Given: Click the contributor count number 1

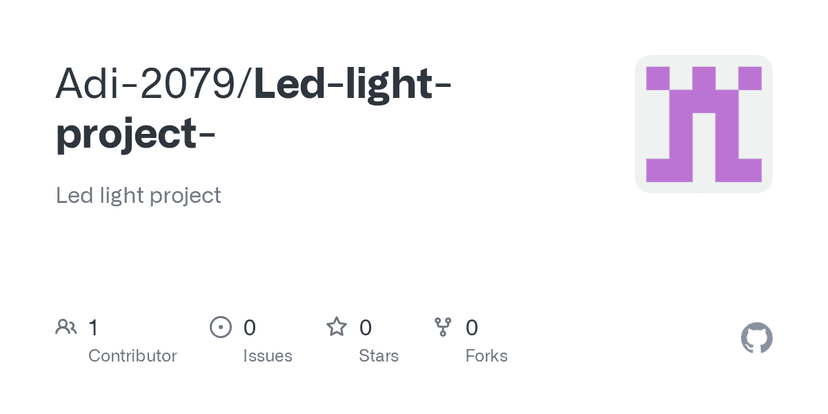Looking at the screenshot, I should click(93, 327).
